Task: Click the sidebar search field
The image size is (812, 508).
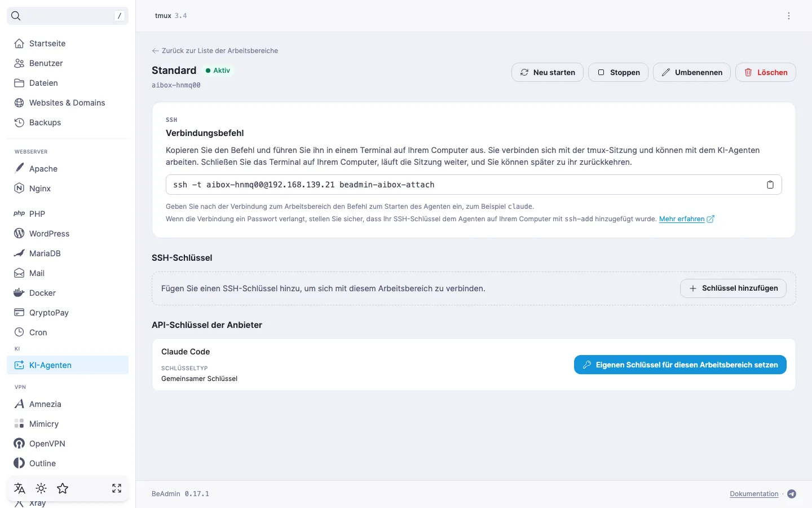Action: point(68,16)
